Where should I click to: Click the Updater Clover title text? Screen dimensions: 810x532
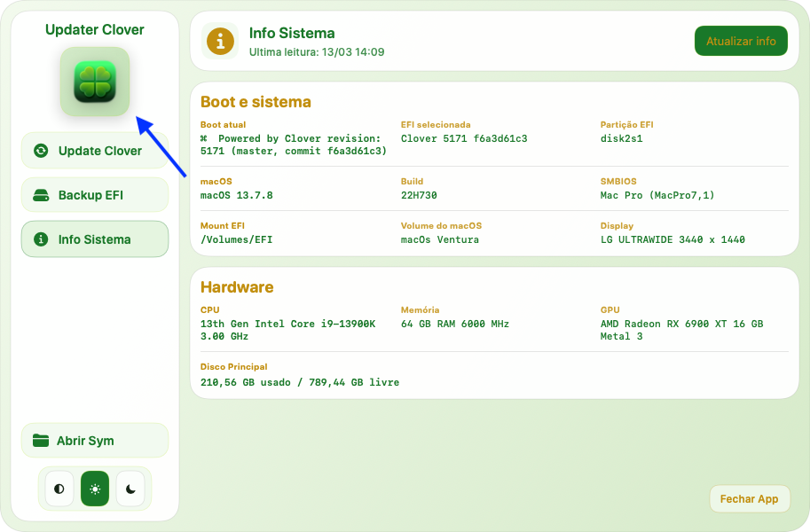tap(95, 29)
